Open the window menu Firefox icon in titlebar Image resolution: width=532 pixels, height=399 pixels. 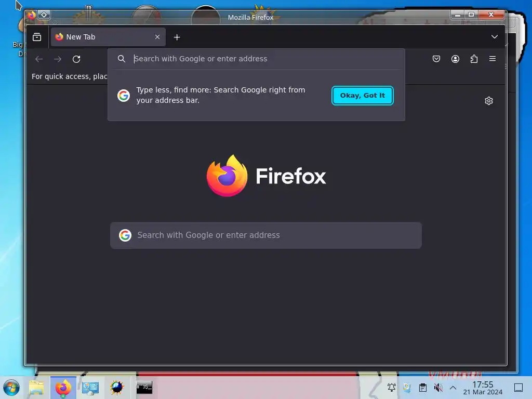[32, 15]
